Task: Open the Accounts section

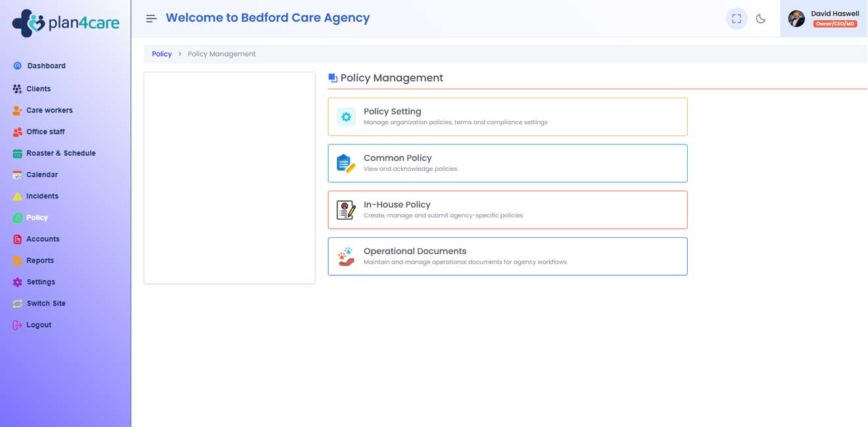Action: [43, 239]
